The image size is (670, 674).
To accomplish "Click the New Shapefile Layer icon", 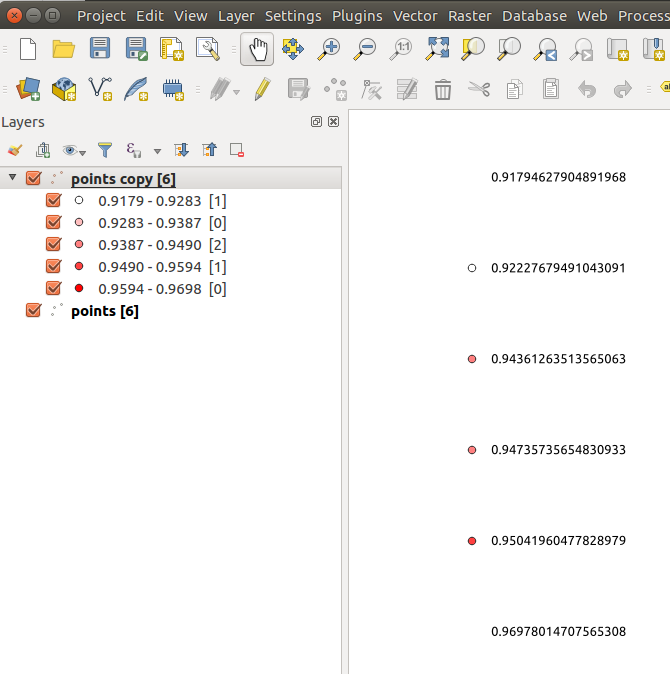I will click(x=100, y=89).
